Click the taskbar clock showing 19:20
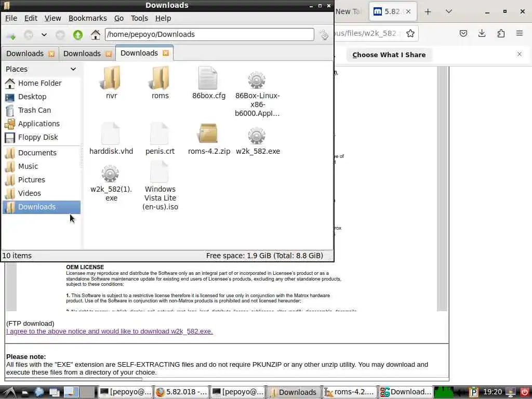The height and width of the screenshot is (399, 532). coord(493,392)
